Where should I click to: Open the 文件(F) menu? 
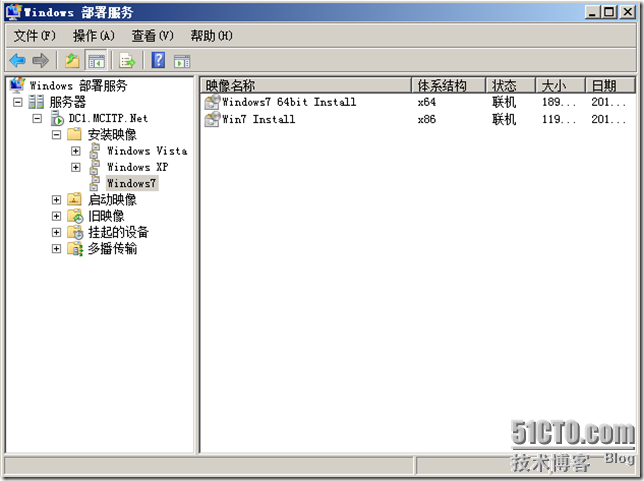pos(34,36)
